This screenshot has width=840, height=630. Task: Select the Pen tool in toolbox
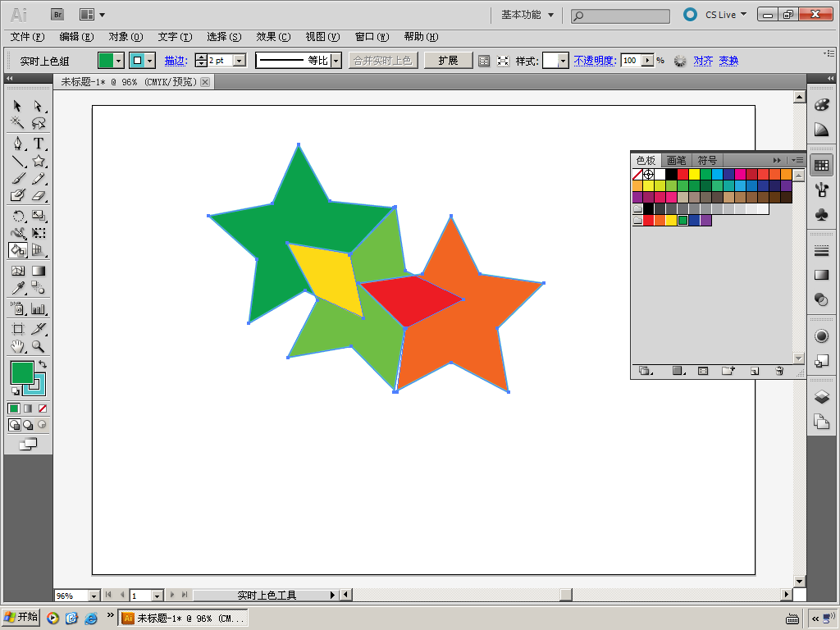tap(17, 144)
